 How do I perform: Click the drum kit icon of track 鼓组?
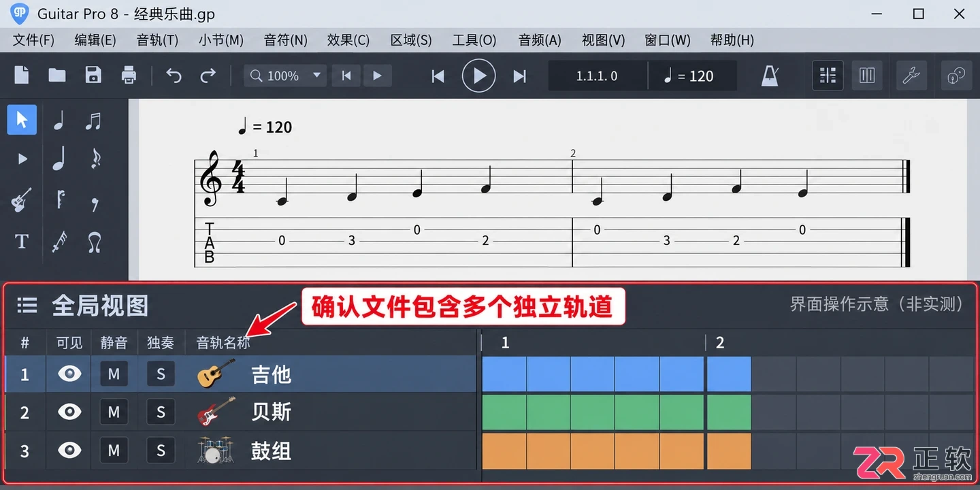click(214, 451)
